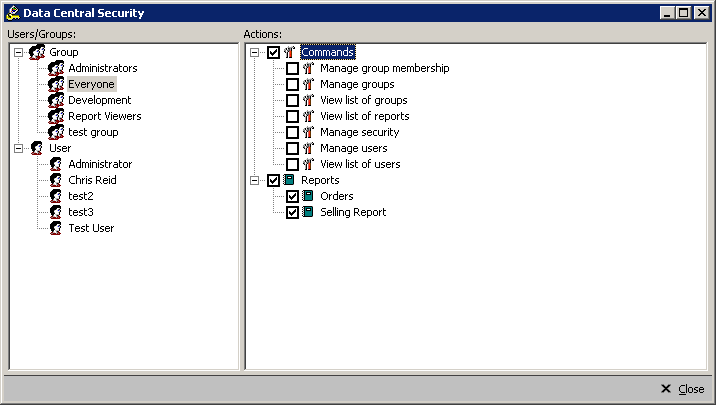Click the Chris Reid user icon
Image resolution: width=716 pixels, height=405 pixels.
point(56,180)
